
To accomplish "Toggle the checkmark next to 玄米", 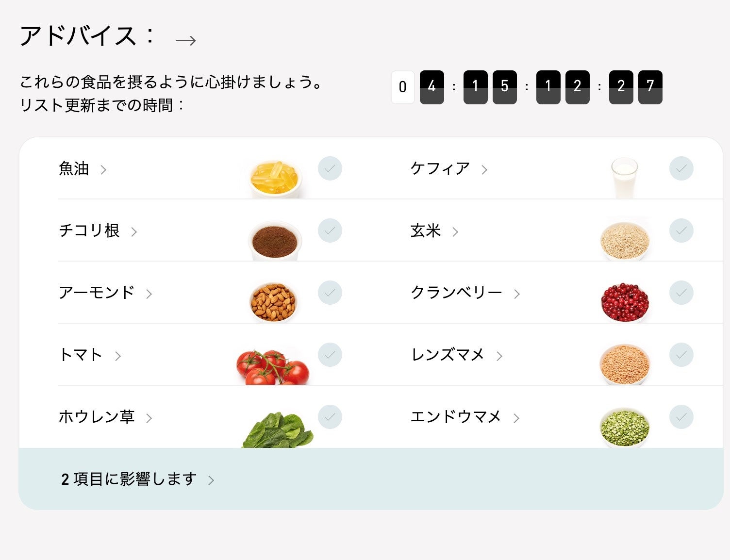I will (681, 231).
